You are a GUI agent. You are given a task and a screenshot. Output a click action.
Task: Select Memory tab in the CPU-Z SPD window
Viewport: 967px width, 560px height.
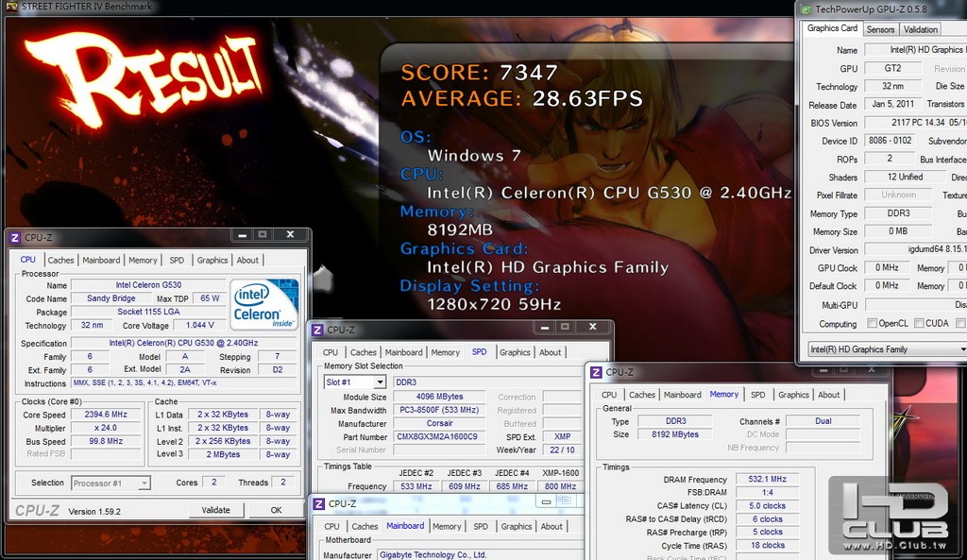point(446,353)
